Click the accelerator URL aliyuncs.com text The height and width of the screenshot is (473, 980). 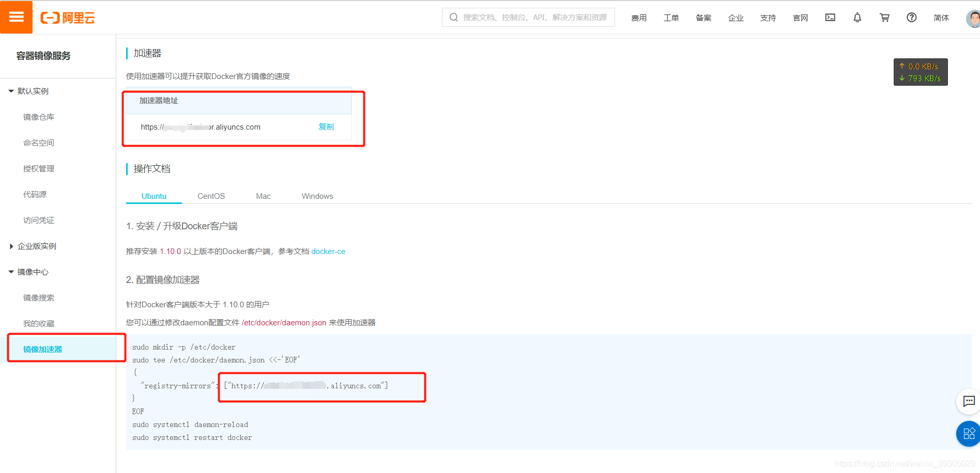click(201, 127)
